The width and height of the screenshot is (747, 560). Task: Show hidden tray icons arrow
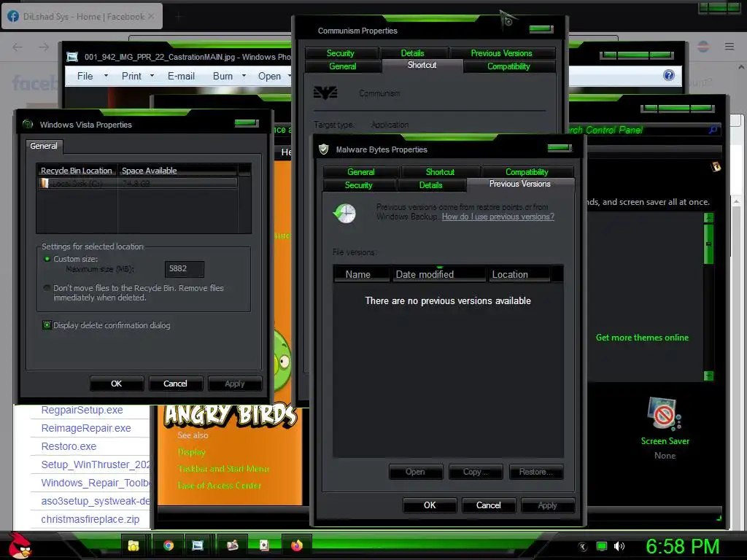(x=583, y=547)
